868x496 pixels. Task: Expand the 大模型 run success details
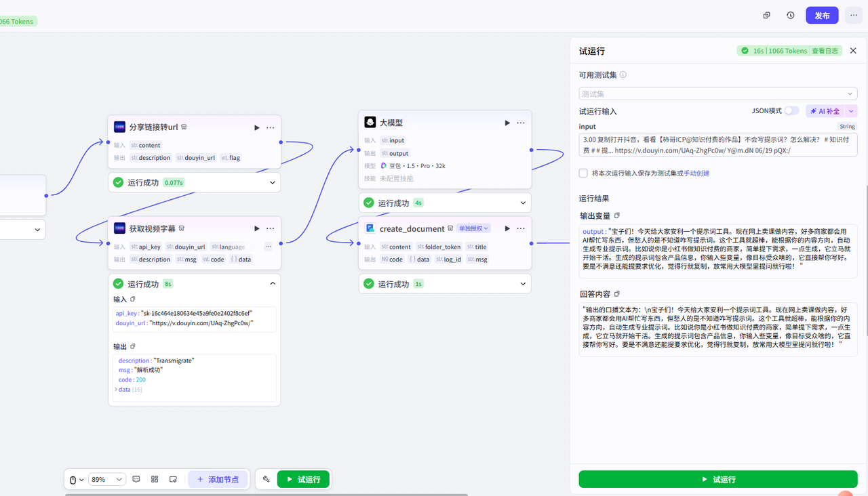(x=523, y=203)
